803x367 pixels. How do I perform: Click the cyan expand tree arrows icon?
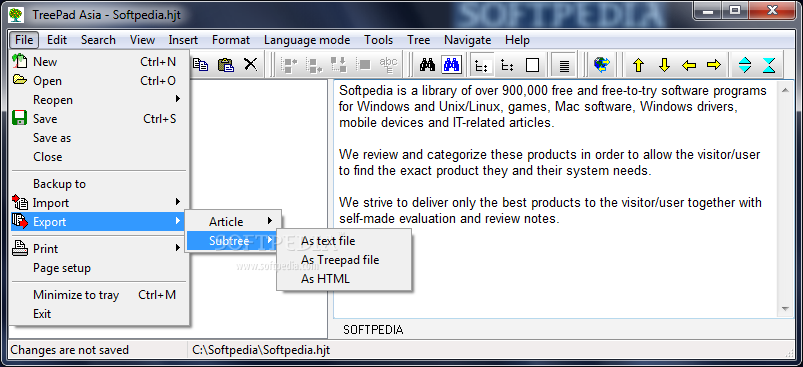(745, 65)
